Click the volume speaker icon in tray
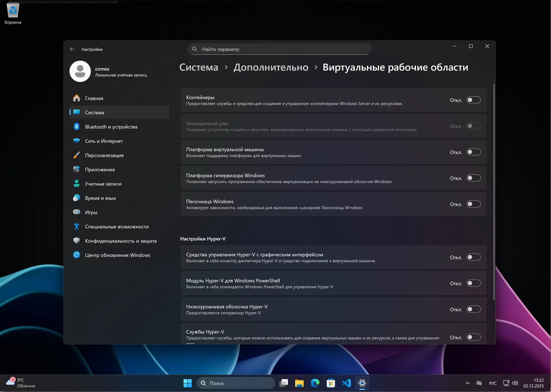 coord(515,383)
